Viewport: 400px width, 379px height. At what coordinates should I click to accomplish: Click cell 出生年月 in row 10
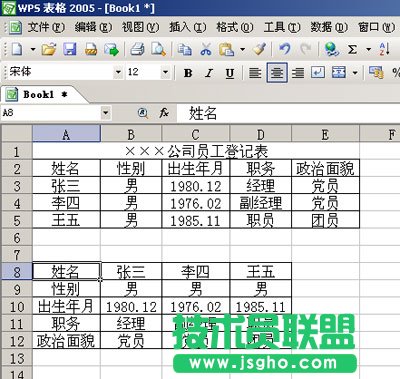click(66, 307)
